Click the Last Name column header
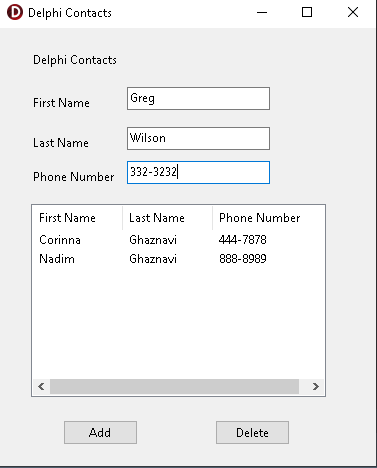377x468 pixels. pos(167,218)
